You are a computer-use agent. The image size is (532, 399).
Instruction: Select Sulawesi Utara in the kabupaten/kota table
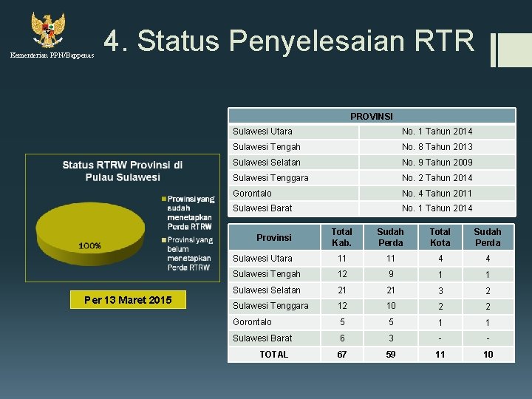(x=262, y=259)
